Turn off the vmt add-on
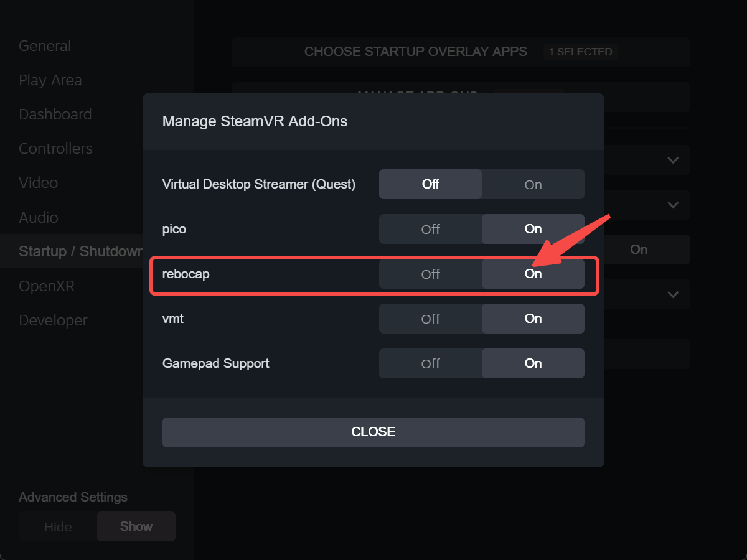This screenshot has width=747, height=560. [430, 319]
